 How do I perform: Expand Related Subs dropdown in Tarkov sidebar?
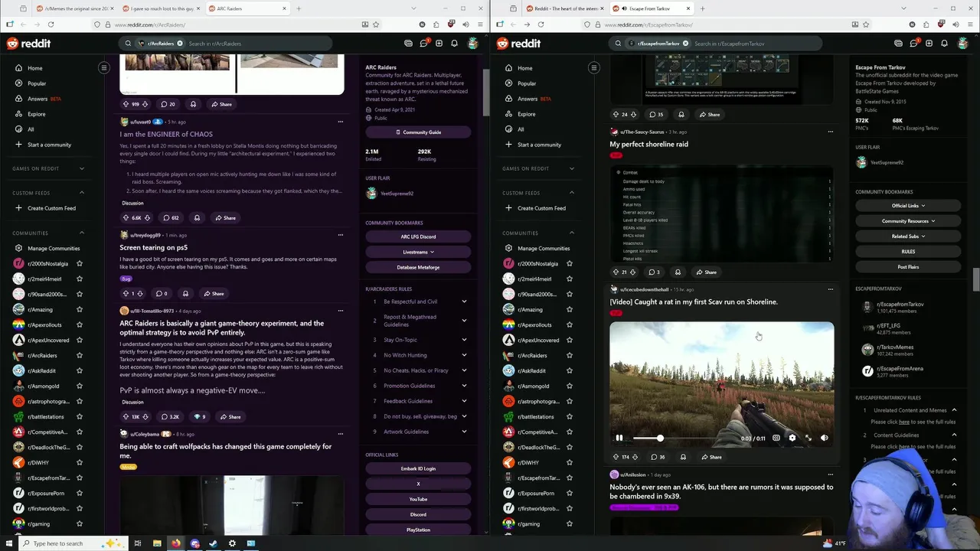point(908,236)
